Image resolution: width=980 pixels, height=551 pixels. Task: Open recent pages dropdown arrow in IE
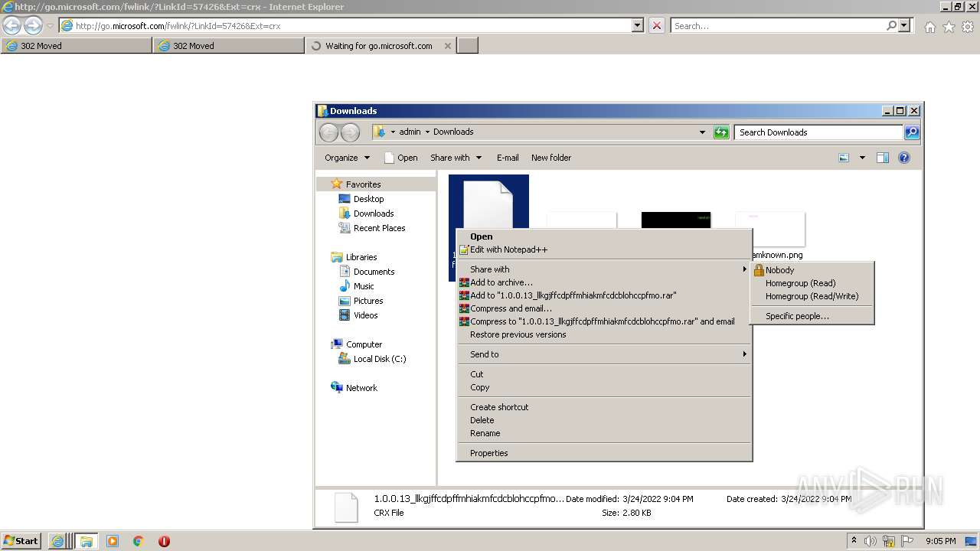point(50,26)
